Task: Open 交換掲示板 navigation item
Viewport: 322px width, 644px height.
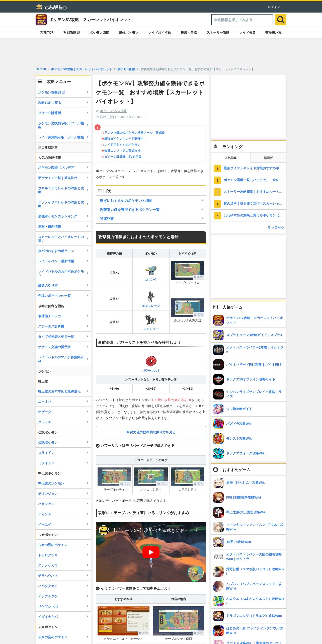Action: coord(273,32)
